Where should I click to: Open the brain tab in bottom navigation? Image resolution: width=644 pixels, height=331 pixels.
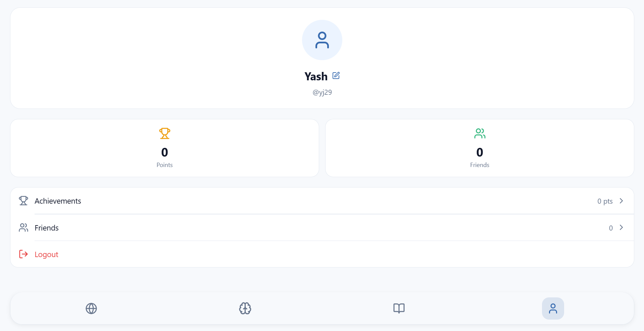245,308
